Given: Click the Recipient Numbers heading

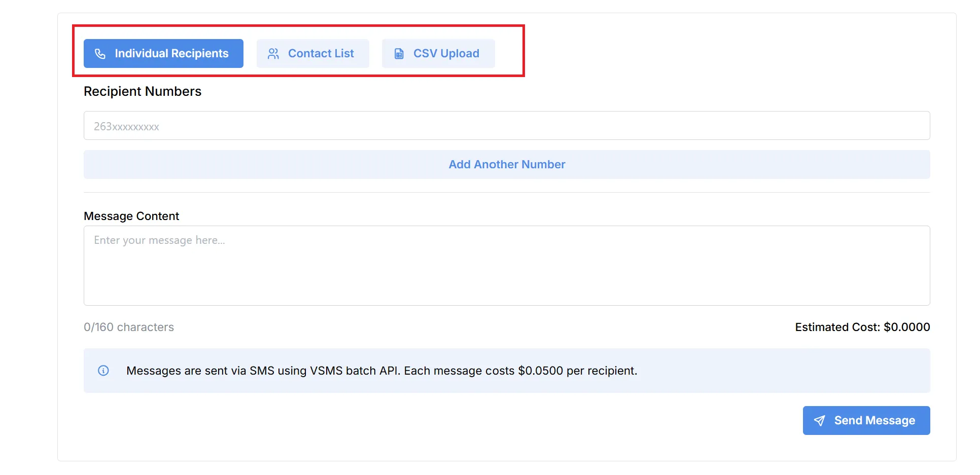Looking at the screenshot, I should 143,91.
